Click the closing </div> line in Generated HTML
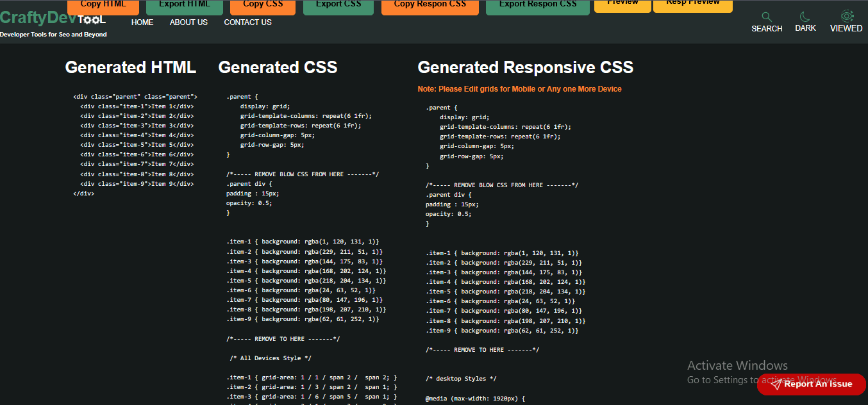 click(84, 194)
